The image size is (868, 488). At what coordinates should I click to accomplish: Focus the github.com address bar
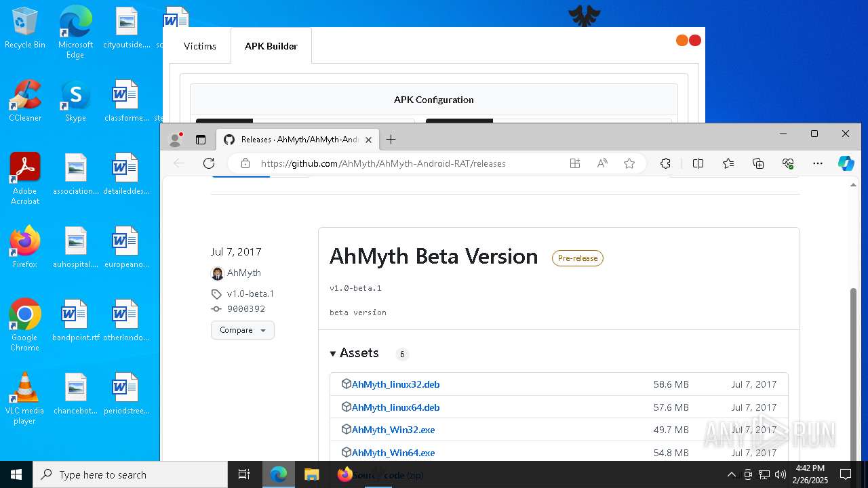(x=383, y=163)
